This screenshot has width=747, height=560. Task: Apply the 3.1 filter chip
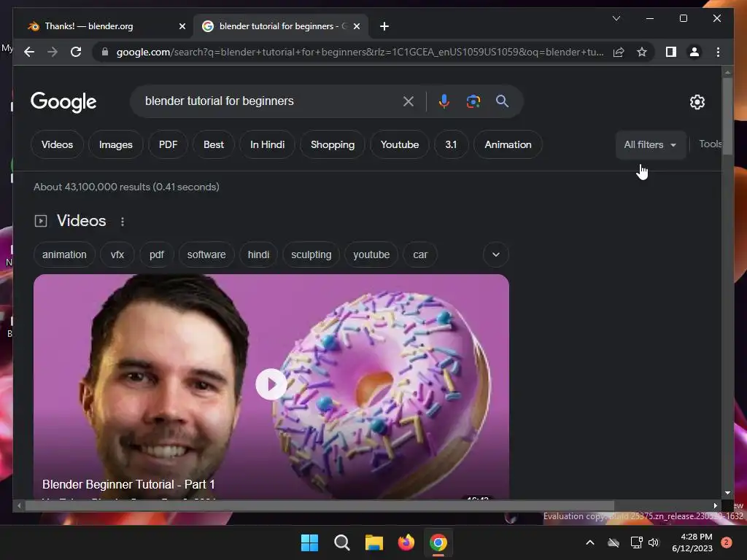[451, 144]
